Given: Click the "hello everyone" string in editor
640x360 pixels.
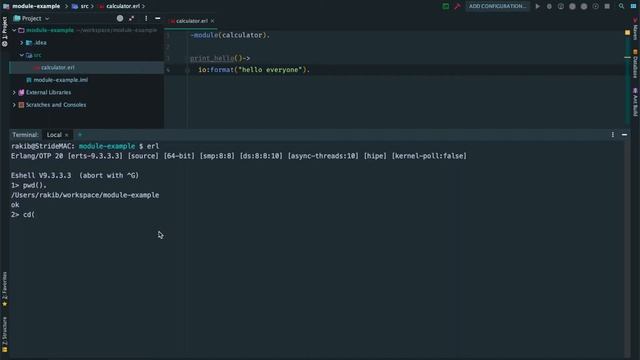Looking at the screenshot, I should (x=270, y=70).
